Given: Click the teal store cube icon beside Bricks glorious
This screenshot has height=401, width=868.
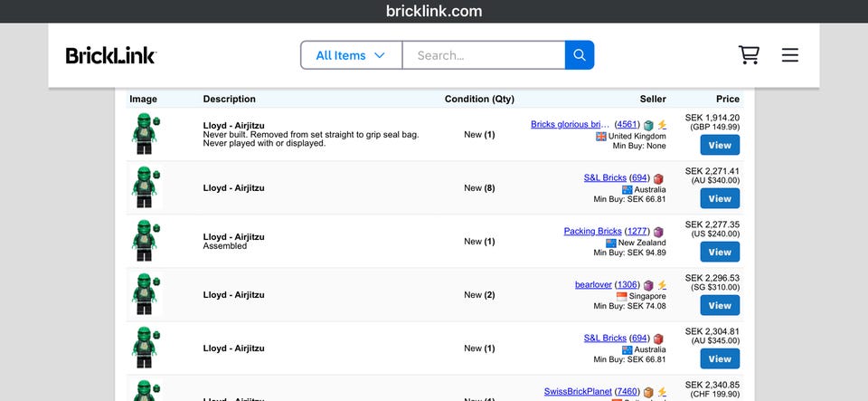Looking at the screenshot, I should pyautogui.click(x=648, y=125).
